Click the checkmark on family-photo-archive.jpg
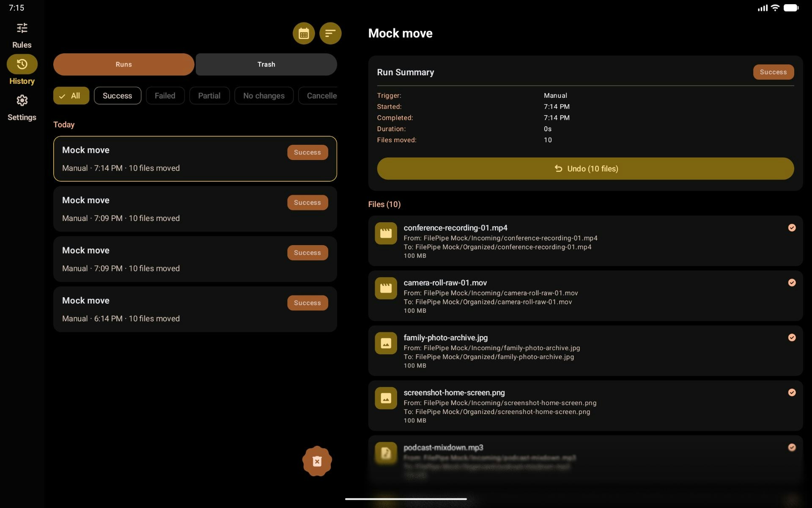This screenshot has height=508, width=812. [792, 337]
